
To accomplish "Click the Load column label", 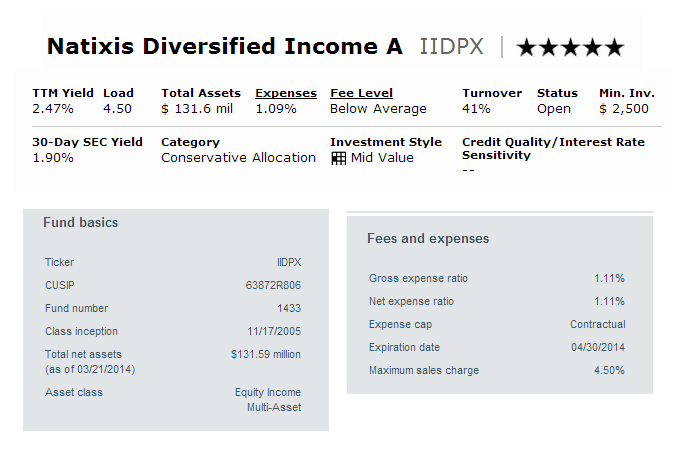I will coord(118,93).
